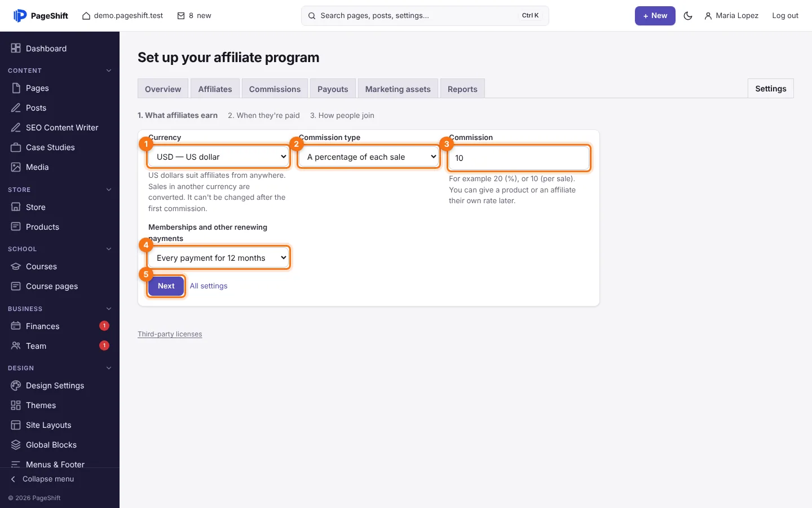The height and width of the screenshot is (508, 812).
Task: Switch to the Affiliates tab
Action: tap(215, 89)
